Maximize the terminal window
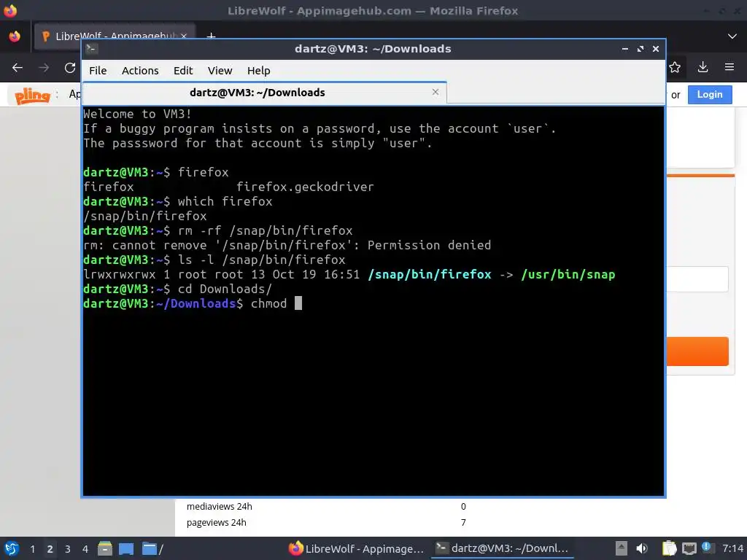Viewport: 747px width, 560px height. [640, 49]
